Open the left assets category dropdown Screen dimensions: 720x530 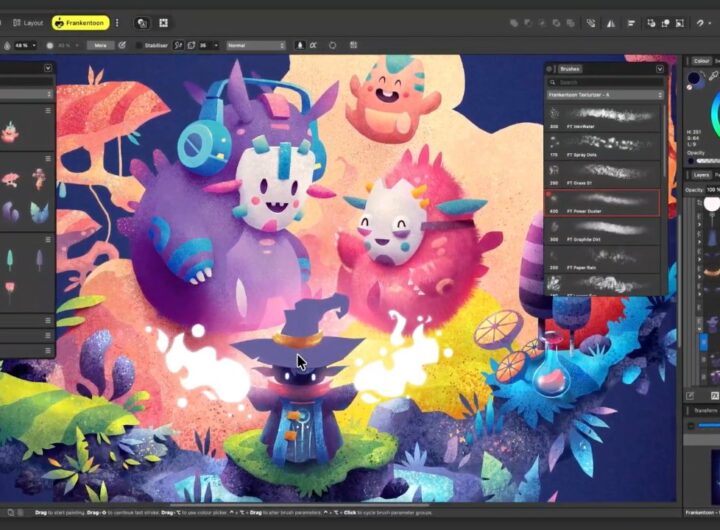pos(27,94)
